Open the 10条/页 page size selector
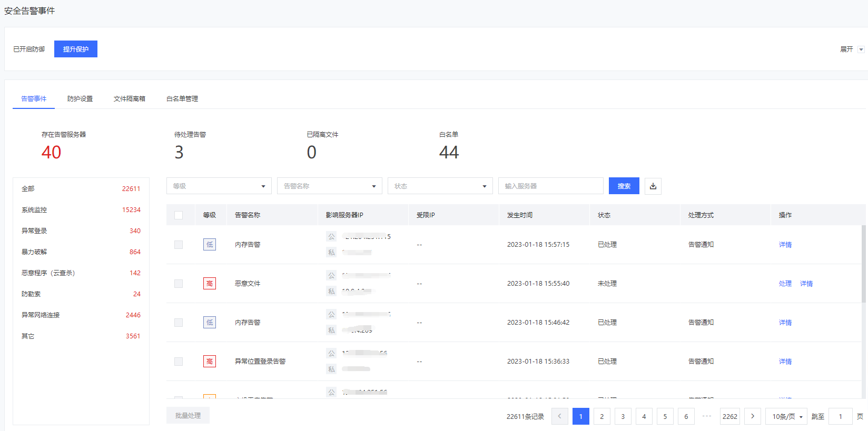This screenshot has height=431, width=868. [x=786, y=416]
